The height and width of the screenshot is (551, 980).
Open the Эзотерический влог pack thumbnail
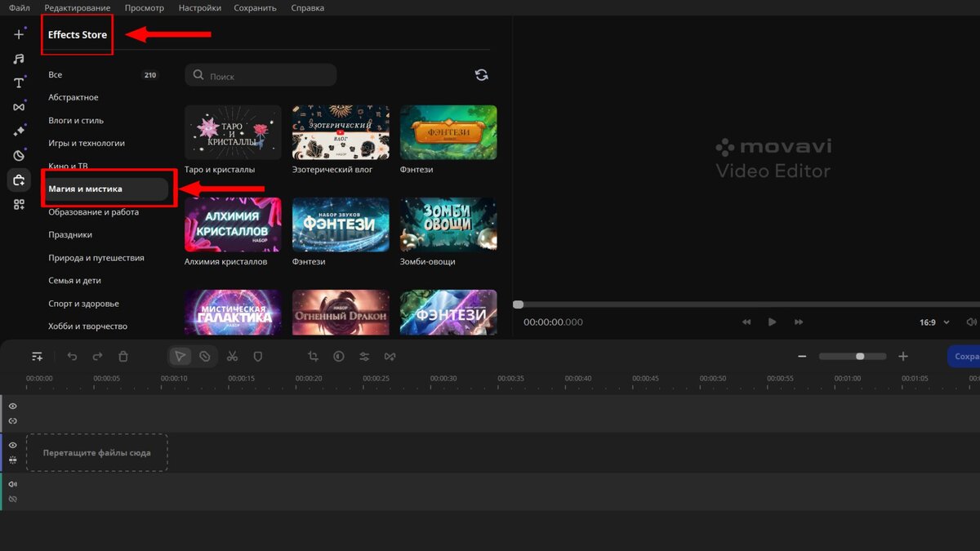point(341,132)
